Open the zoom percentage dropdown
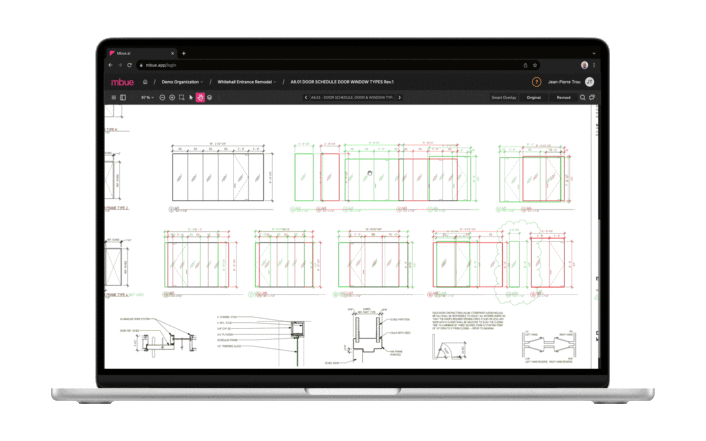 [x=147, y=98]
